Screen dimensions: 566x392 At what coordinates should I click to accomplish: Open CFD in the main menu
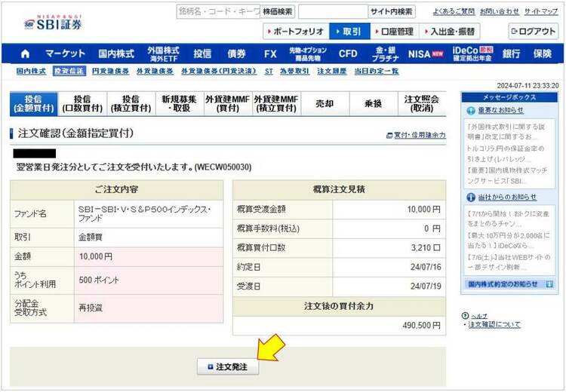pyautogui.click(x=348, y=54)
